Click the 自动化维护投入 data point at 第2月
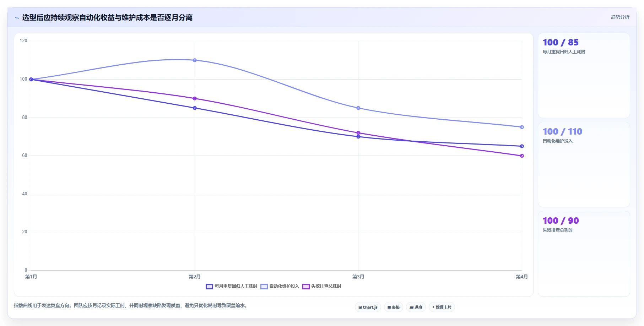 click(195, 60)
